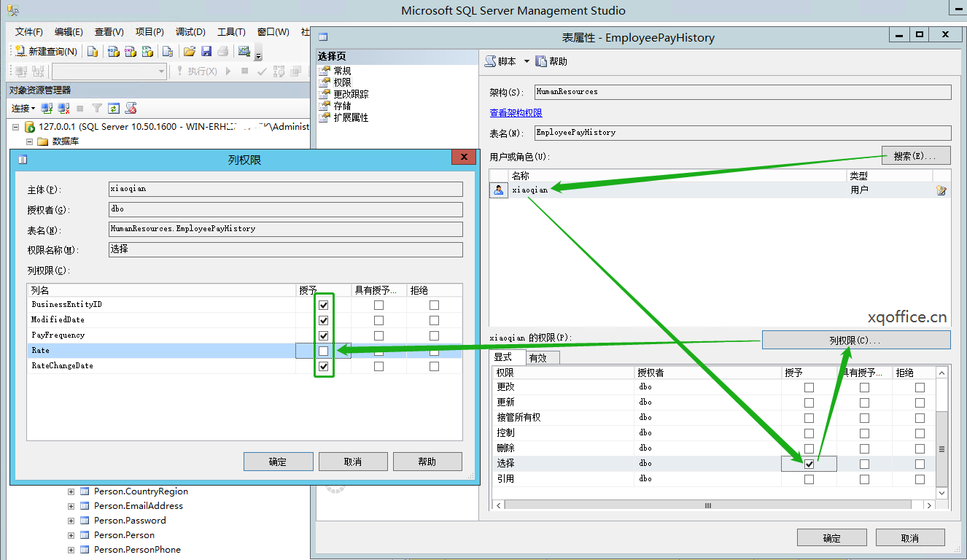Click 帮助 in the column permissions dialog
The width and height of the screenshot is (967, 560).
(x=427, y=462)
